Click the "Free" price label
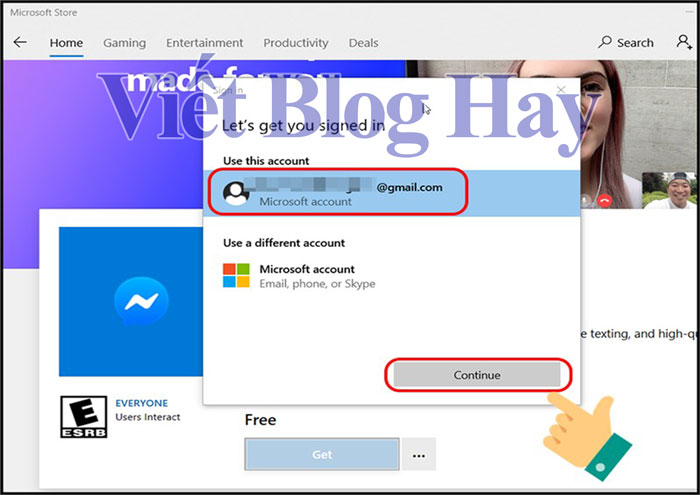Screen dimensions: 700x495 tap(260, 420)
